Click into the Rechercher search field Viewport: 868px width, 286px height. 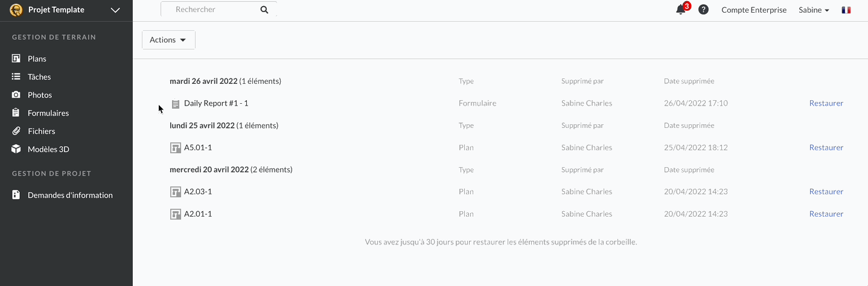[211, 10]
